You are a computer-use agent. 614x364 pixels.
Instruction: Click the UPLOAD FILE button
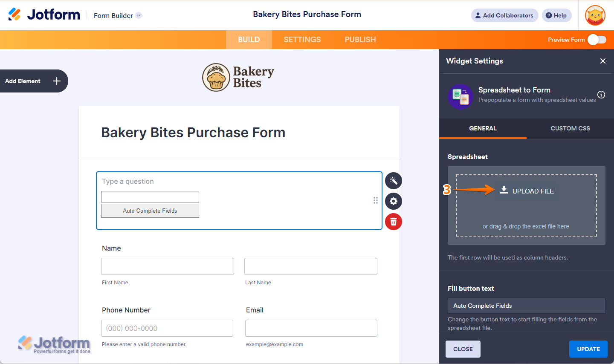coord(527,191)
